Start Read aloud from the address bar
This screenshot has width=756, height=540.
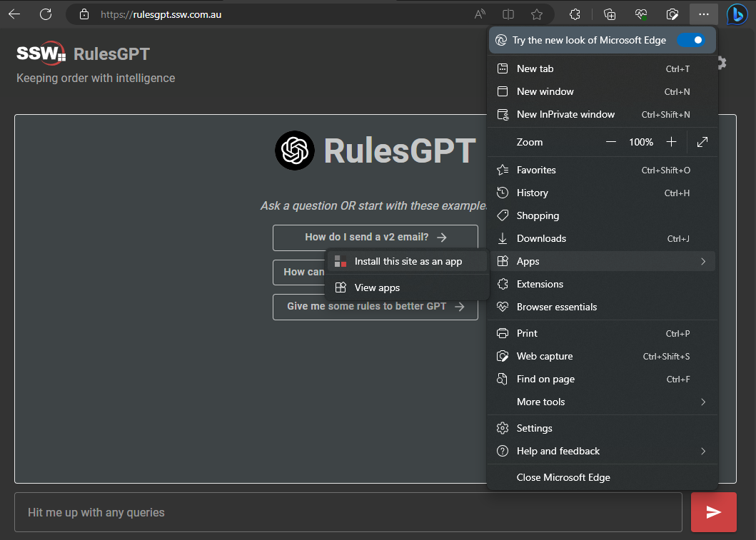coord(479,14)
